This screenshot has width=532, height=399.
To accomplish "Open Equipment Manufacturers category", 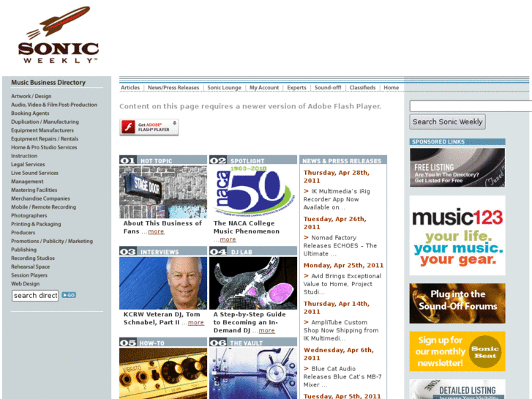I will click(42, 130).
